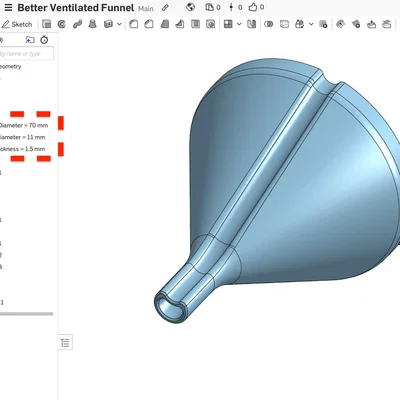The width and height of the screenshot is (400, 400).
Task: Select the Fillet tool
Action: [x=134, y=24]
